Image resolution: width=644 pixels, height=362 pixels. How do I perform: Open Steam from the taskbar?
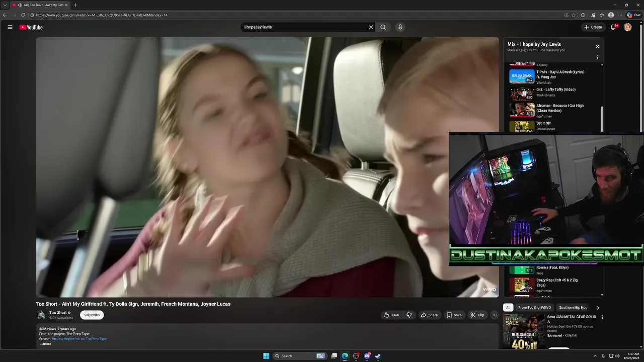(x=378, y=356)
